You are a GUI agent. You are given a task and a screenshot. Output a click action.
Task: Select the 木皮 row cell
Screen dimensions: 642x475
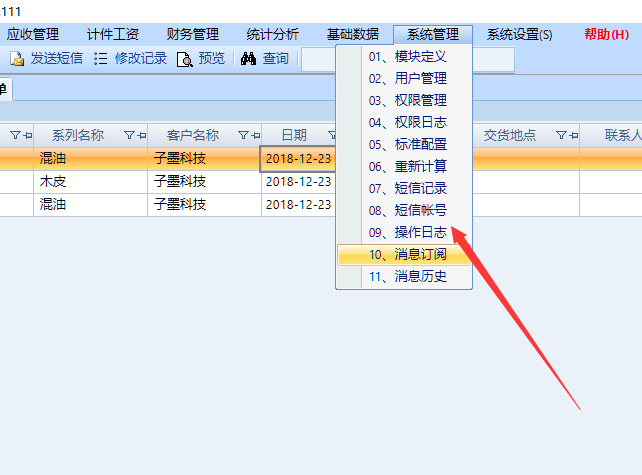(x=90, y=182)
